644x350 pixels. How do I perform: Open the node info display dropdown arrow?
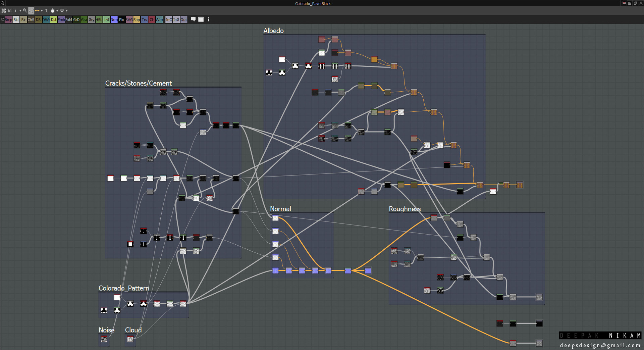[x=20, y=11]
